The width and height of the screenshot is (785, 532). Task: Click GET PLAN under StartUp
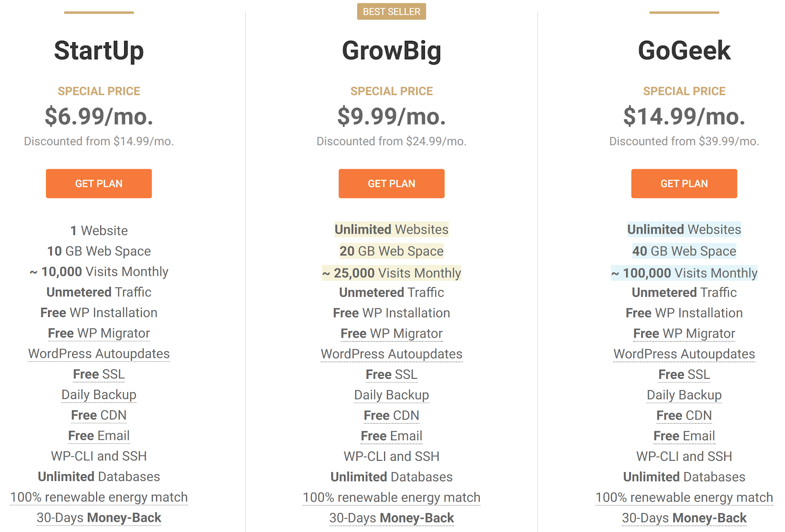pos(99,184)
